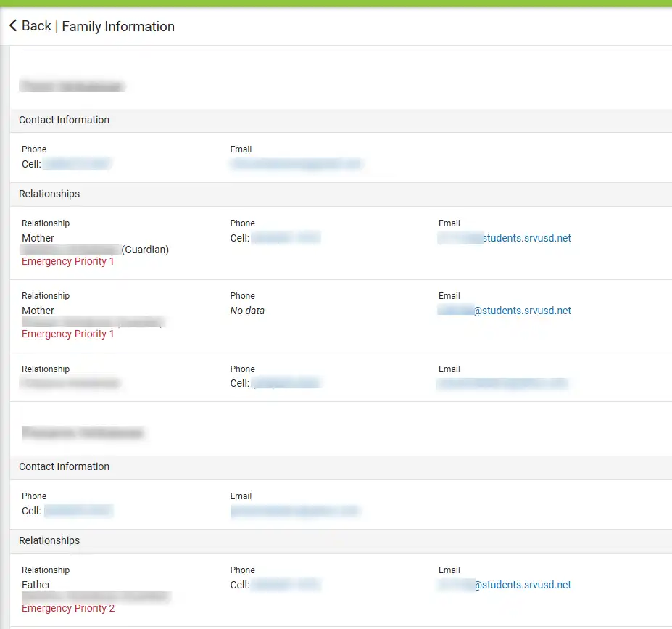Select the second contact's blurred name heading
Viewport: 672px width, 629px height.
(x=83, y=433)
